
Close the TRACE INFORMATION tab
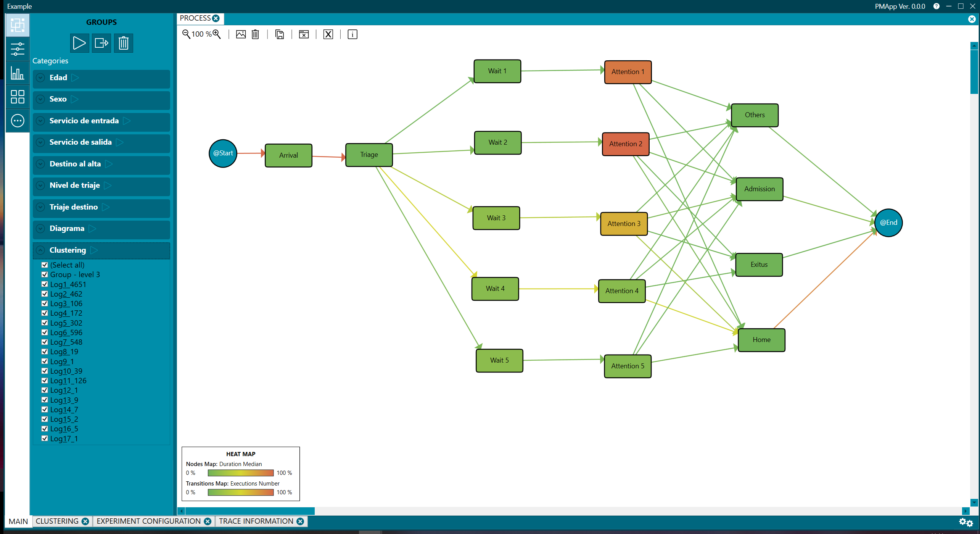300,521
